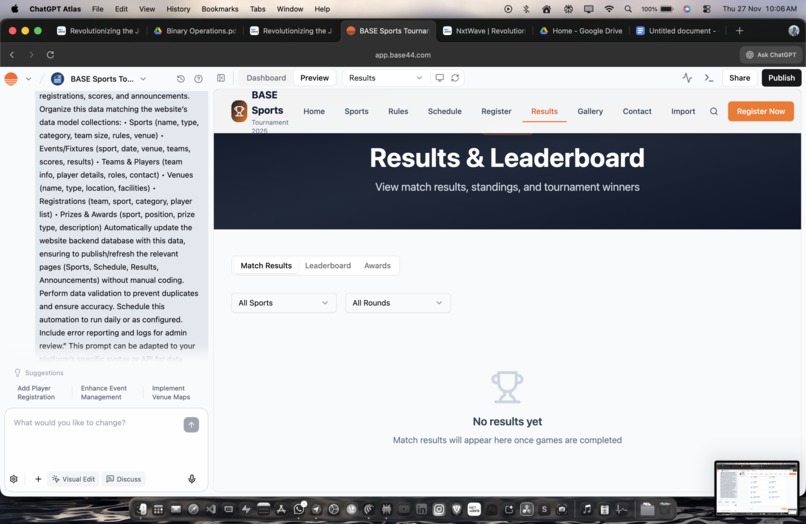Viewport: 806px width, 524px height.
Task: Click the orange Register Now button
Action: coord(760,111)
